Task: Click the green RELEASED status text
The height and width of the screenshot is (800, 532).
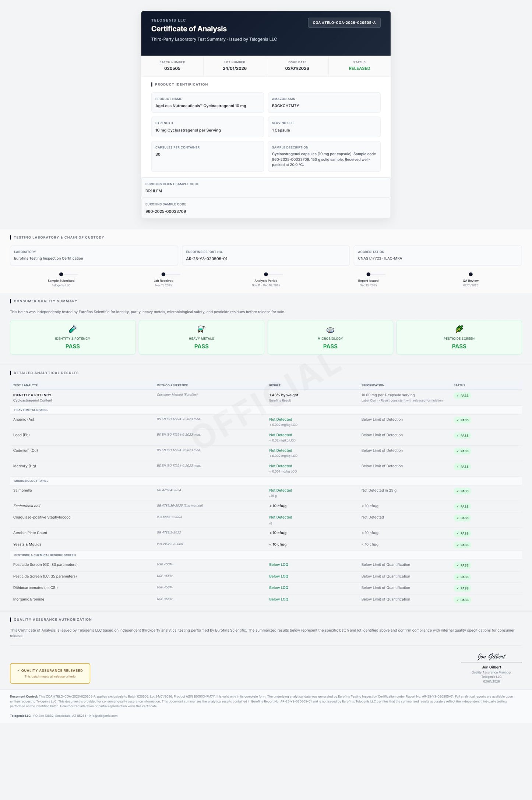Action: pos(359,69)
